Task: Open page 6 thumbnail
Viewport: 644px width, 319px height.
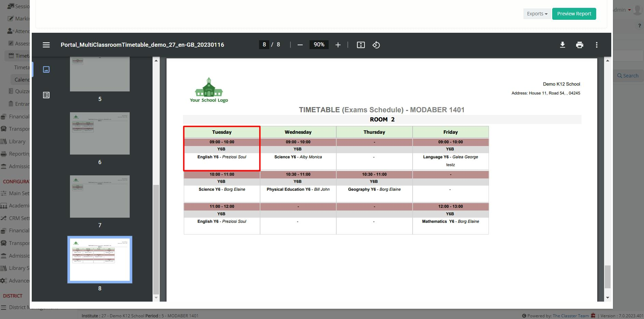Action: [x=100, y=133]
